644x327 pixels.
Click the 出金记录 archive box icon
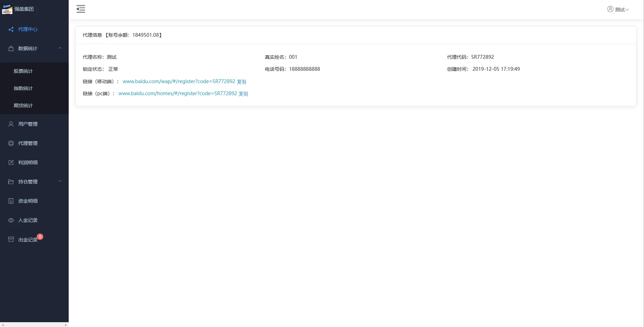[x=11, y=239]
